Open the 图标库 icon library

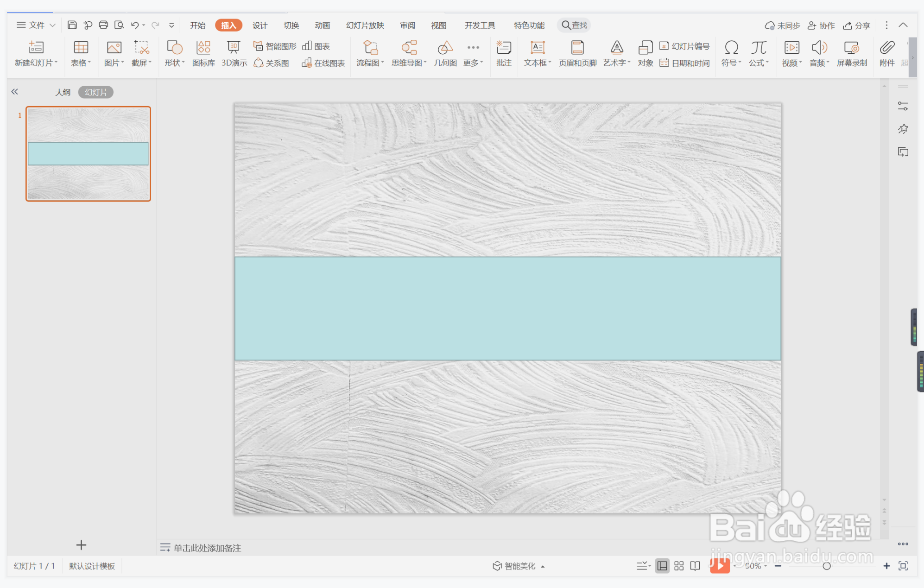(x=203, y=54)
